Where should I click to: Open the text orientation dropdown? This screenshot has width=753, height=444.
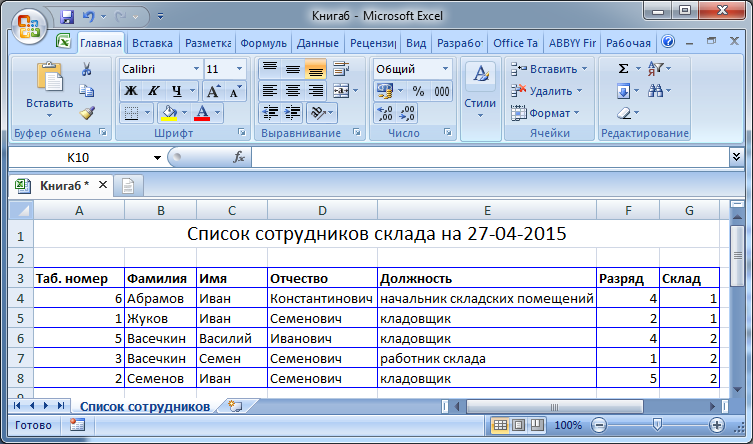click(x=322, y=113)
